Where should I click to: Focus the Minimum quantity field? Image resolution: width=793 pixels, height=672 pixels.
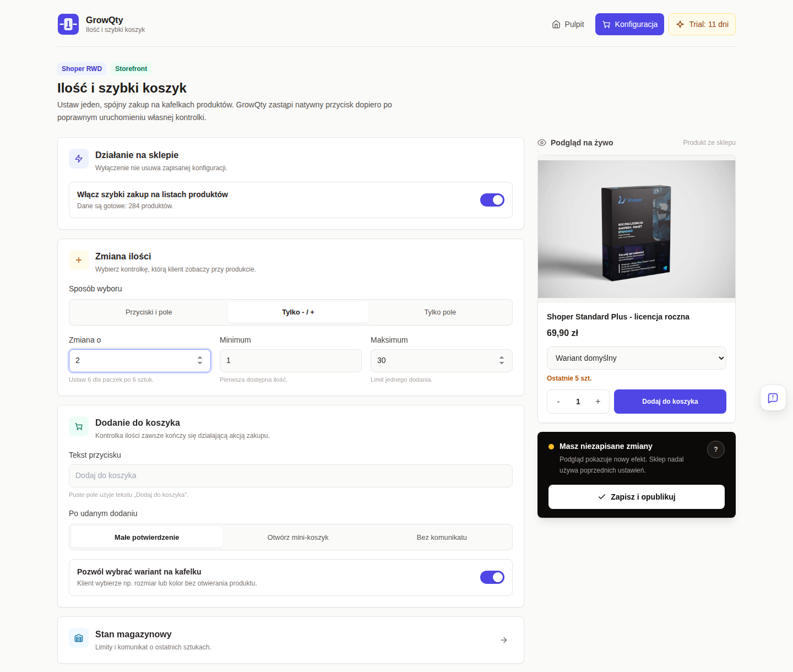291,361
